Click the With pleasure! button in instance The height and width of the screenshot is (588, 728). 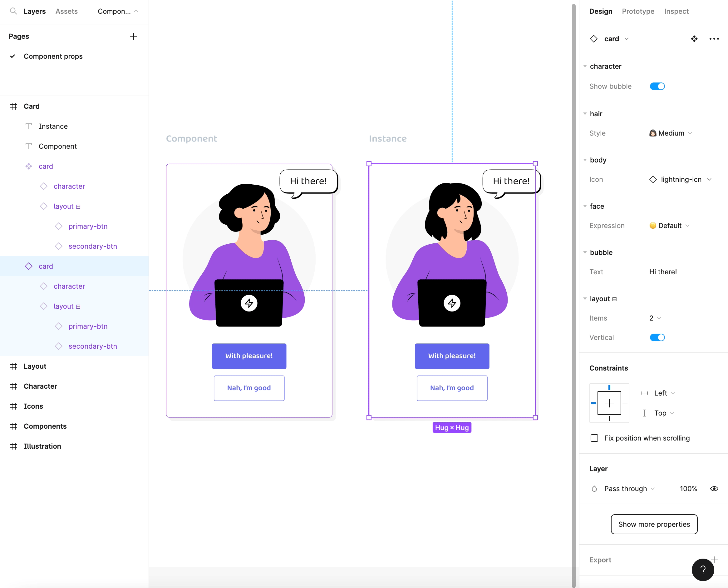click(451, 356)
